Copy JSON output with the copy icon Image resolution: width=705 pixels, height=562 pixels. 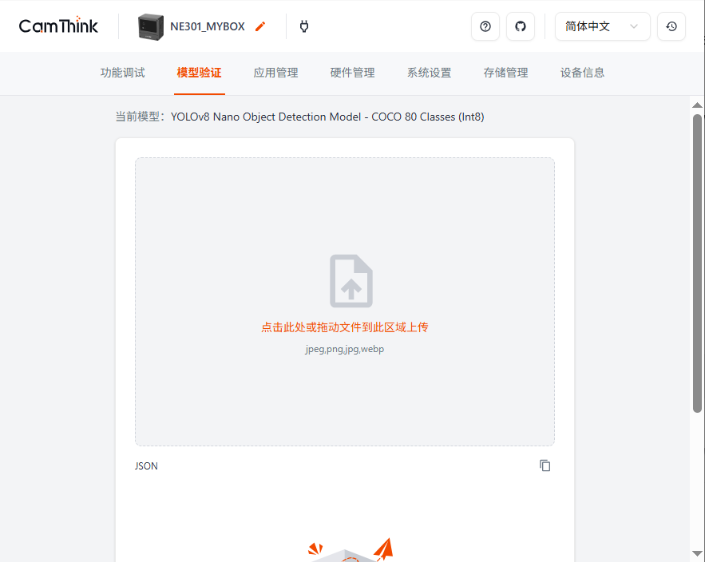(x=545, y=466)
